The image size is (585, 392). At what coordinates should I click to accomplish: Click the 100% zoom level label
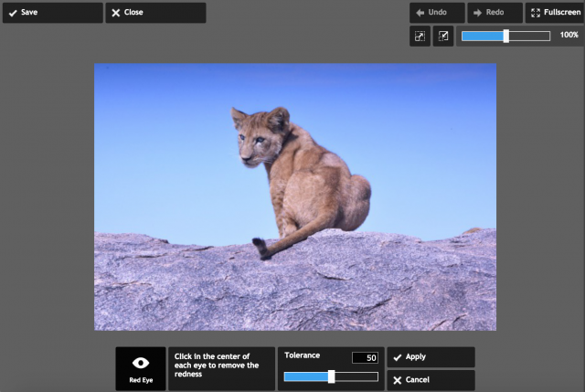pos(569,35)
